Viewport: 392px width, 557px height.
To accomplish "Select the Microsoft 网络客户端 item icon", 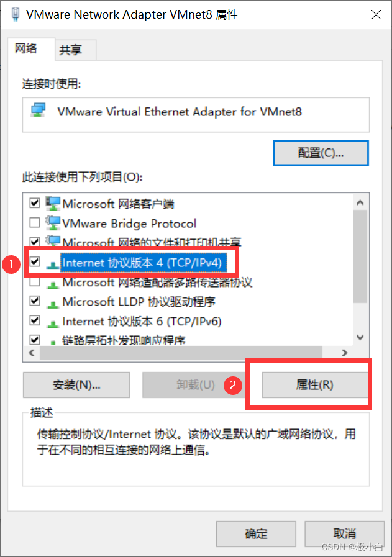I will (x=53, y=204).
